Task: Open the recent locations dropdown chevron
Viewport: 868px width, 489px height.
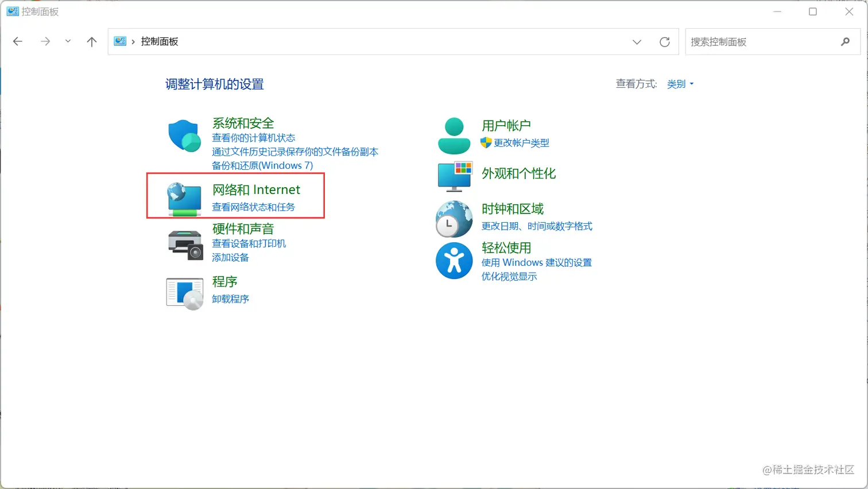Action: tap(68, 41)
